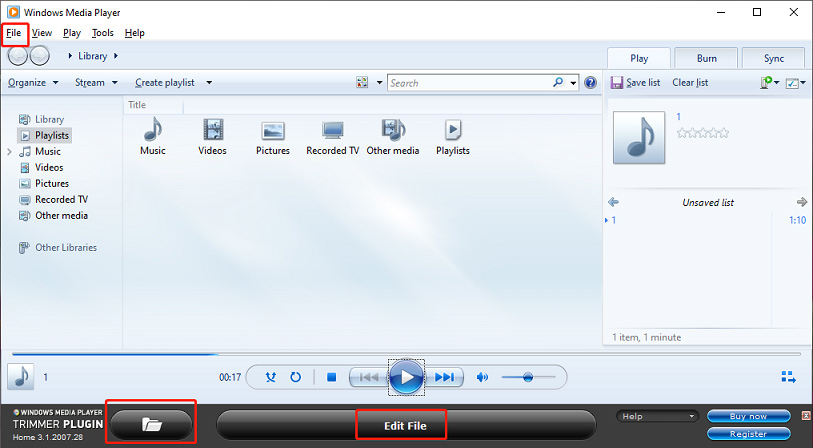The width and height of the screenshot is (813, 448).
Task: Click the view options icon
Action: click(362, 82)
